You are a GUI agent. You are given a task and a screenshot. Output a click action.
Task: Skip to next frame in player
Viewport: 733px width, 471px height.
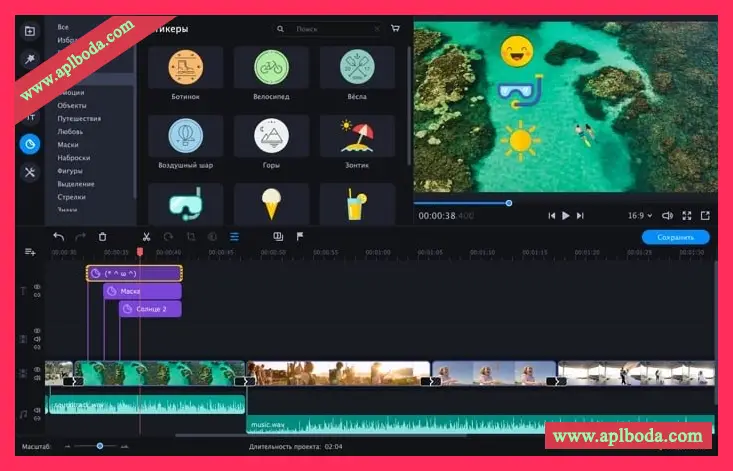(x=580, y=215)
